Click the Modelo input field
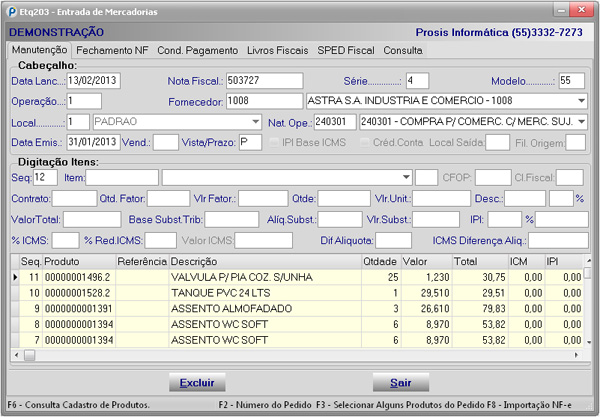Image resolution: width=600 pixels, height=417 pixels. point(572,81)
